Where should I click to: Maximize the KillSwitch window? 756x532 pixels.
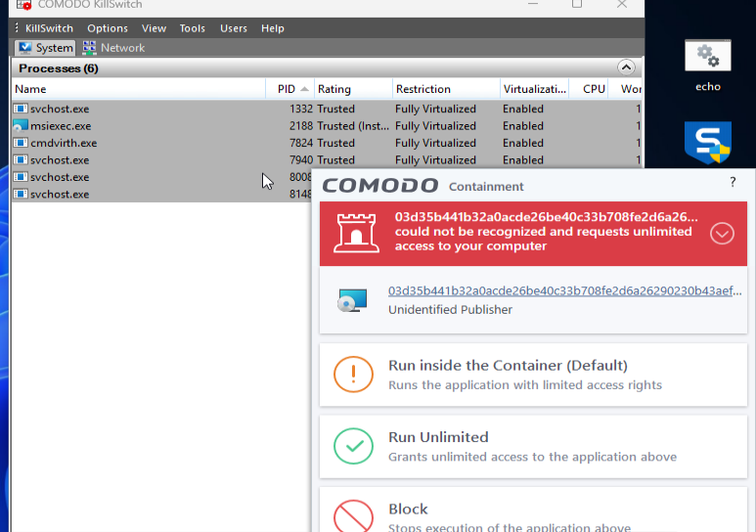[577, 4]
